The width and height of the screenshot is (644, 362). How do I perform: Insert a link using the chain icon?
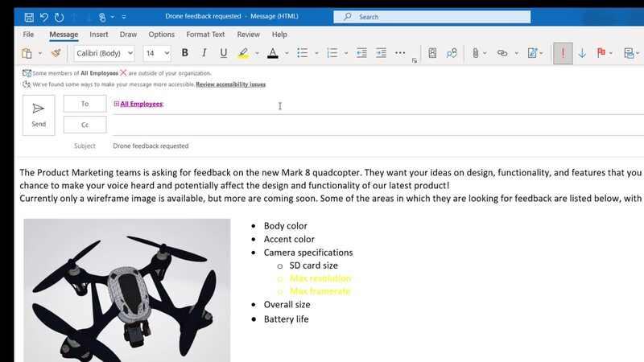[x=502, y=53]
